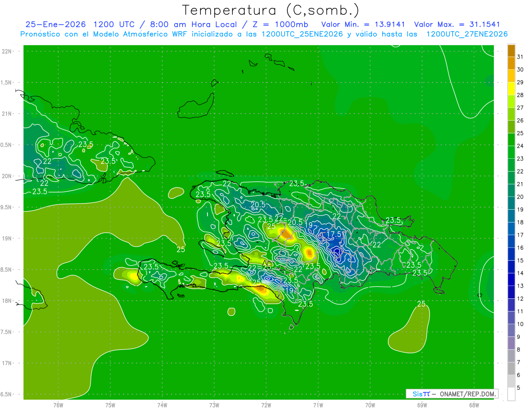This screenshot has height=411, width=532.
Task: Click the '1200UTC_27ENE2026' valid-until timestamp
Action: pyautogui.click(x=467, y=34)
